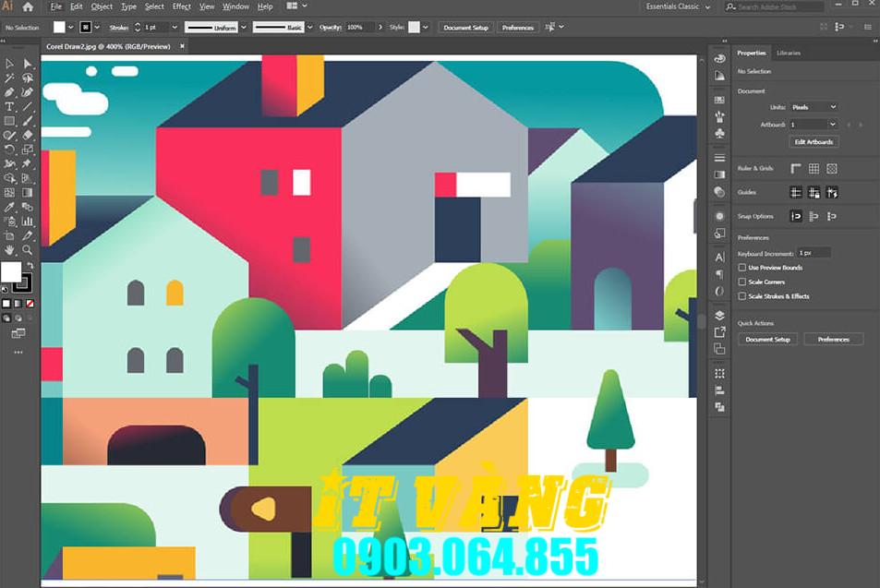Check the Scale Corners option
Image resolution: width=880 pixels, height=588 pixels.
coord(741,282)
